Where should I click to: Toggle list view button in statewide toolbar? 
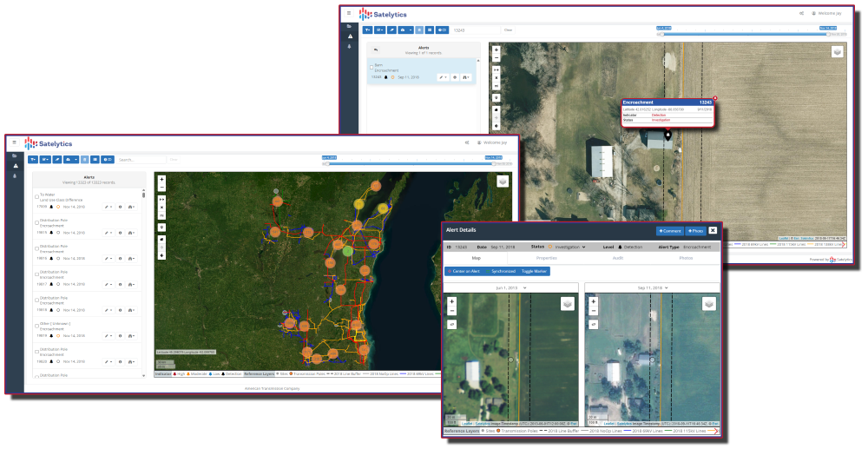pos(85,160)
